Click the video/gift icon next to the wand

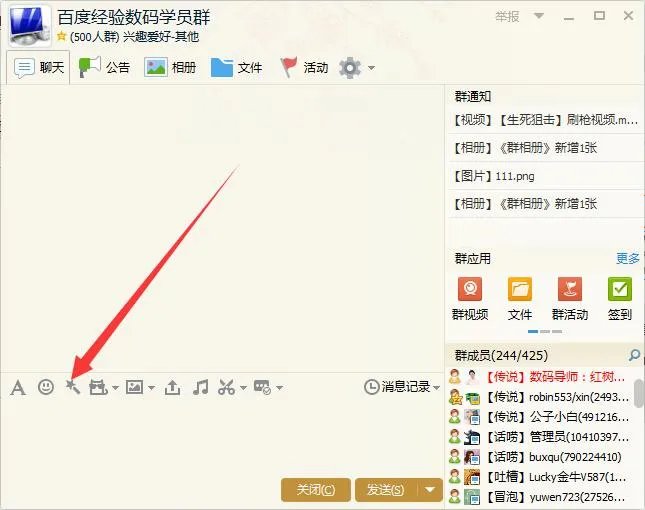[x=98, y=387]
